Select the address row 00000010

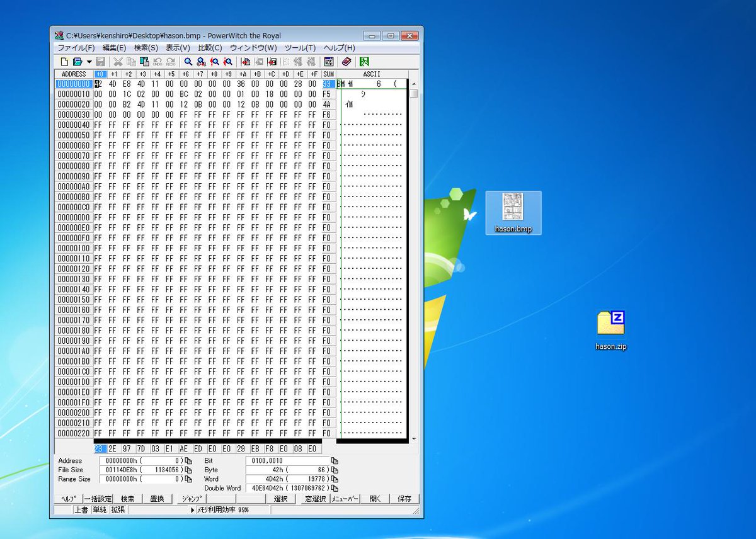[74, 94]
